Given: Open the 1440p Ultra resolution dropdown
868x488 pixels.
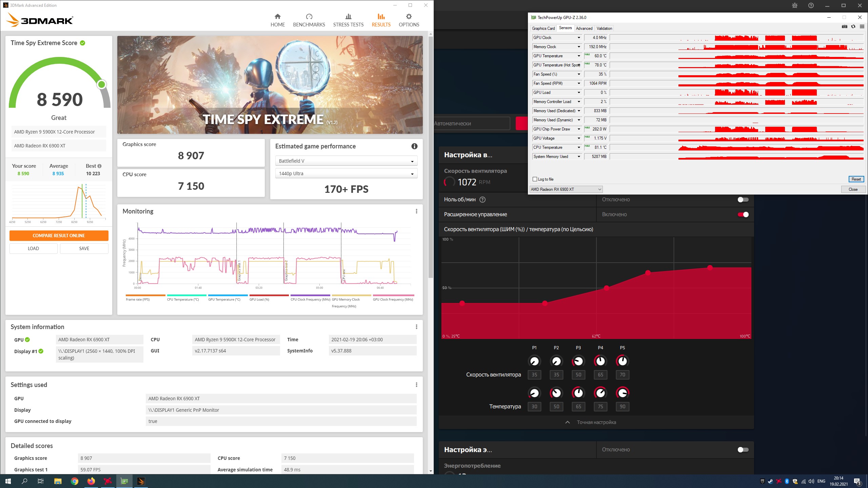Looking at the screenshot, I should point(346,174).
